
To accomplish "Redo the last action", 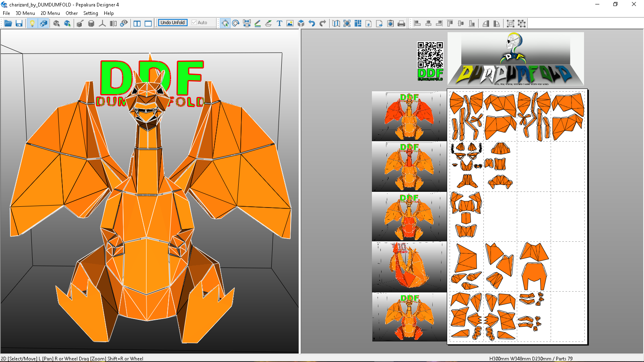I will point(322,23).
